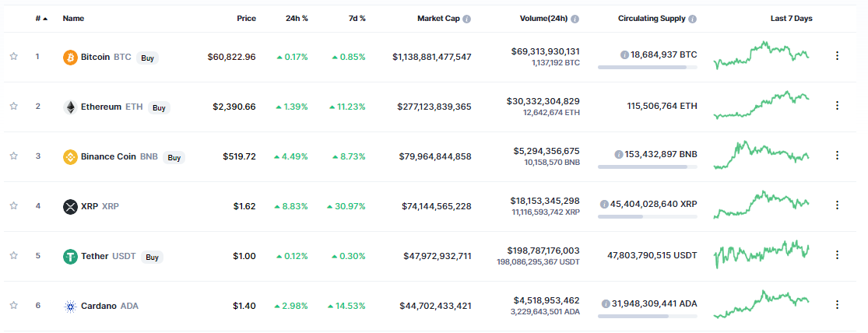Image resolution: width=868 pixels, height=333 pixels.
Task: Sort the table by 24h % column
Action: [297, 19]
